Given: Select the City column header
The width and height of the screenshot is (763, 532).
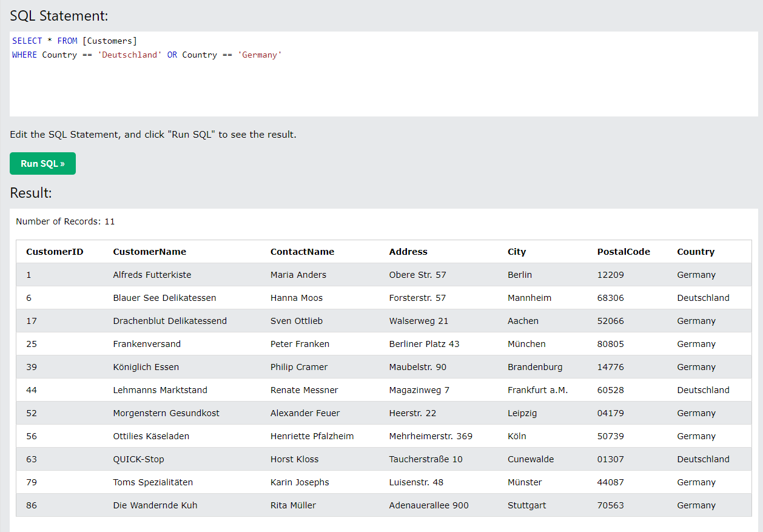Looking at the screenshot, I should pyautogui.click(x=517, y=252).
